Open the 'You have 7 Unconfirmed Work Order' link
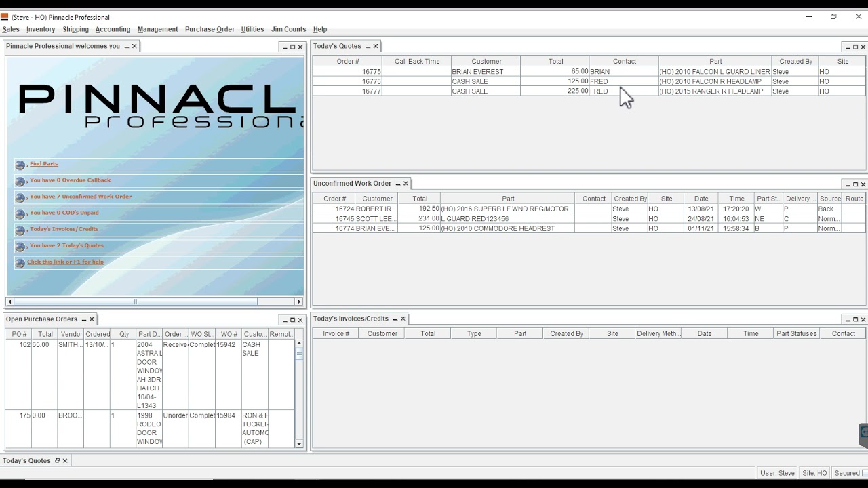Image resolution: width=868 pixels, height=488 pixels. point(81,197)
